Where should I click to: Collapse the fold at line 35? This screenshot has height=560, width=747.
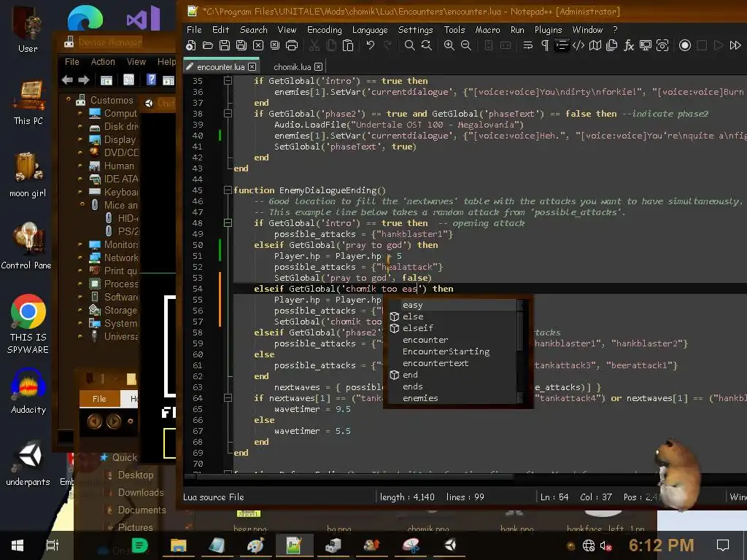[x=228, y=81]
